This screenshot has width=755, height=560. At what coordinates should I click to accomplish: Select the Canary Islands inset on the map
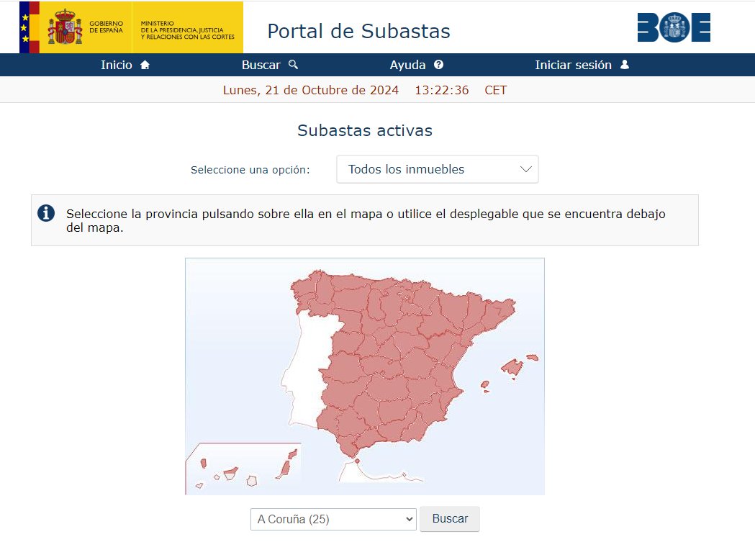click(x=230, y=471)
